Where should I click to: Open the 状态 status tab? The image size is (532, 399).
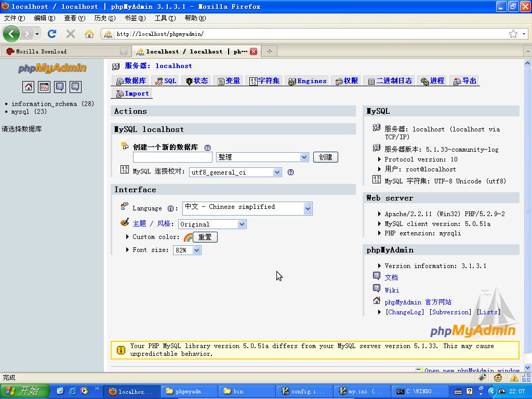click(x=197, y=81)
